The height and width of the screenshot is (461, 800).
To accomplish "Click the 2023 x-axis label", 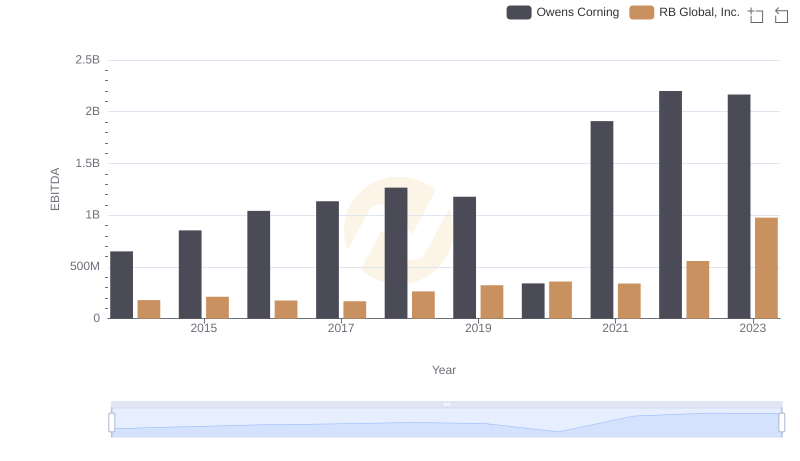I will [753, 328].
